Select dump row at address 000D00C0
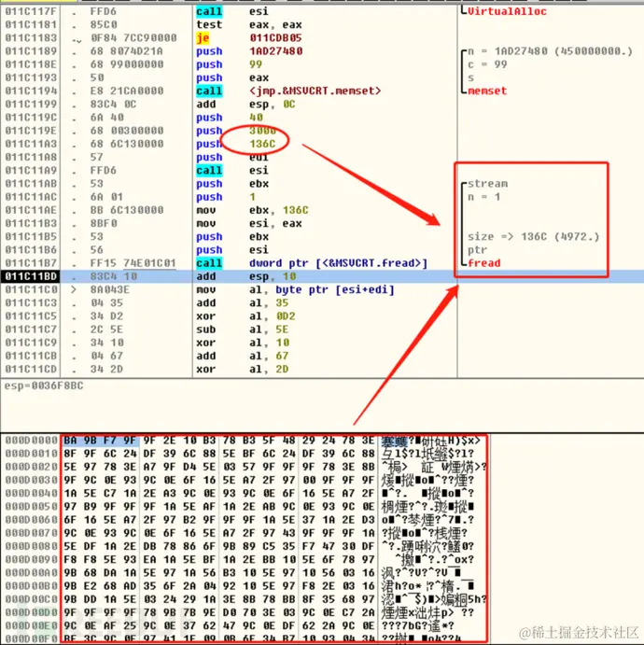644x645 pixels. [245, 599]
